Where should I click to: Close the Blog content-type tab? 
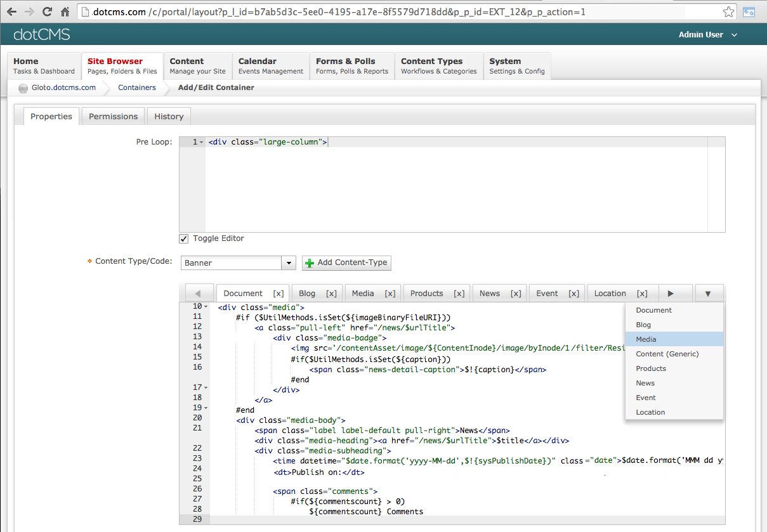[331, 294]
